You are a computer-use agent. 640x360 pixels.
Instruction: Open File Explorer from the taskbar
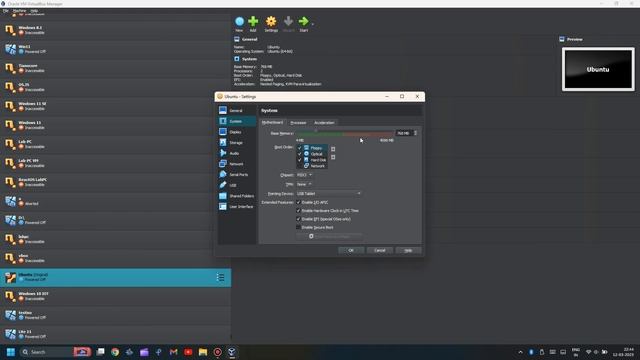[x=203, y=352]
